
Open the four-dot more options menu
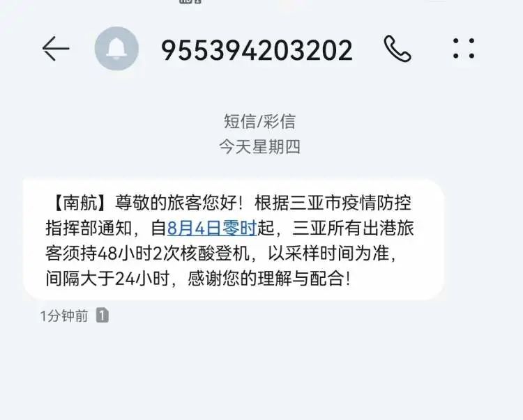[464, 49]
